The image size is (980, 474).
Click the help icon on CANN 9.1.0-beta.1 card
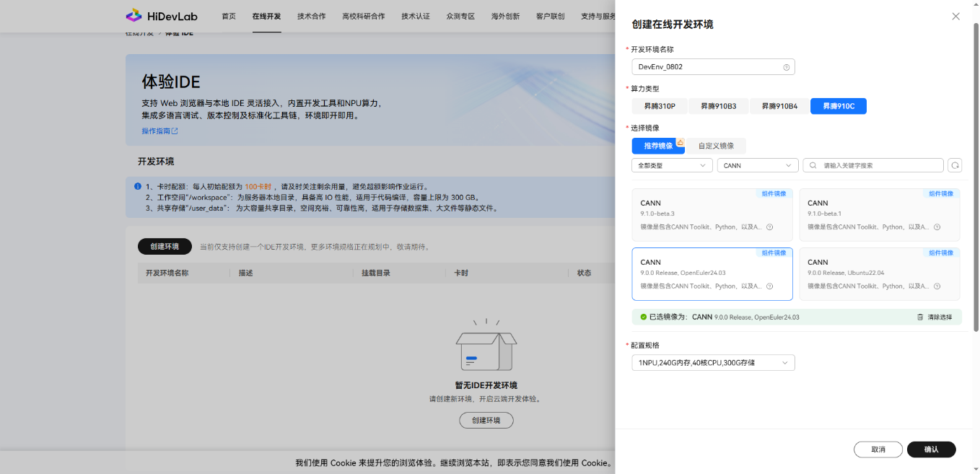(937, 227)
